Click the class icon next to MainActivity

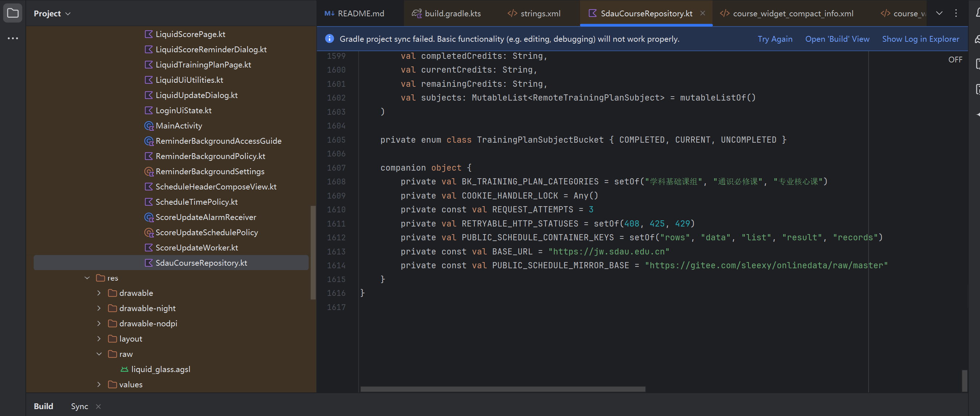tap(149, 126)
